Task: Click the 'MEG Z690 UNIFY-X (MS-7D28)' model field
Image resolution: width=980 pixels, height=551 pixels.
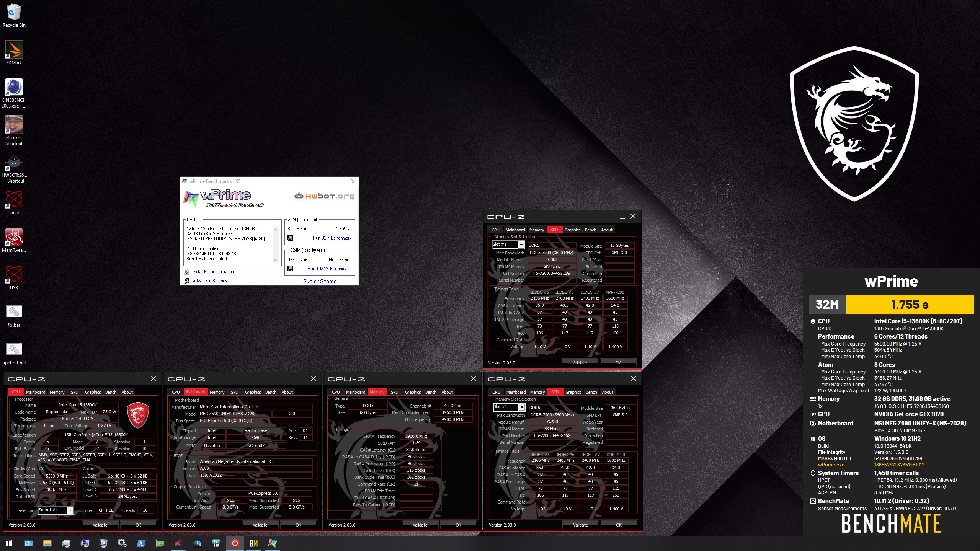Action: point(235,414)
